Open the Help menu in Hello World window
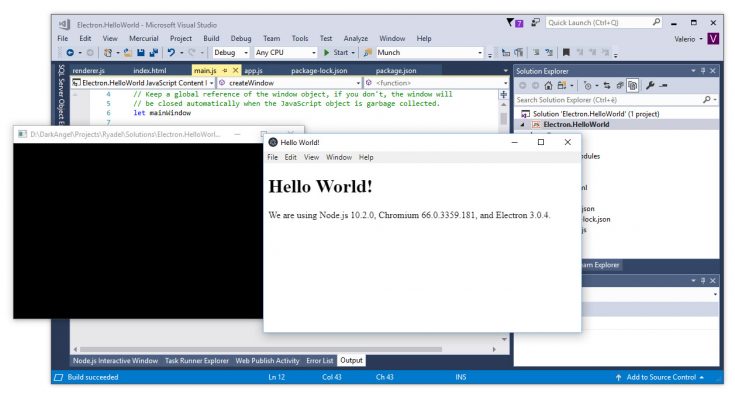Image resolution: width=735 pixels, height=400 pixels. click(366, 158)
